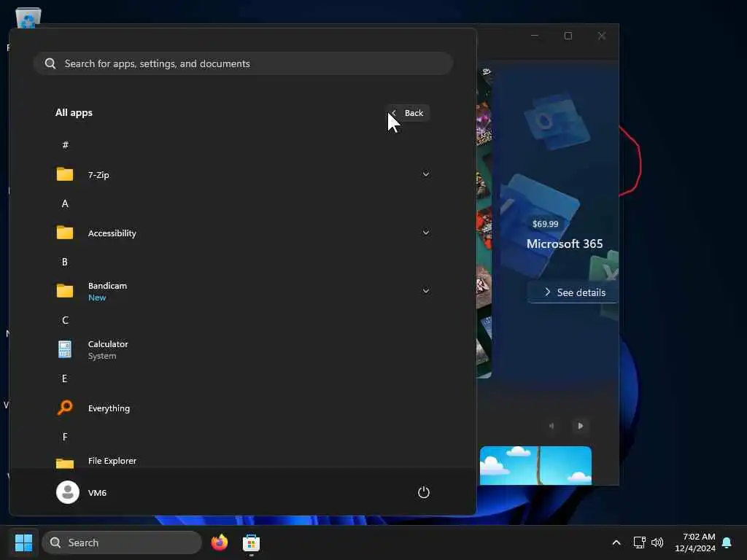
Task: Click the $69.99 price tag
Action: 546,224
